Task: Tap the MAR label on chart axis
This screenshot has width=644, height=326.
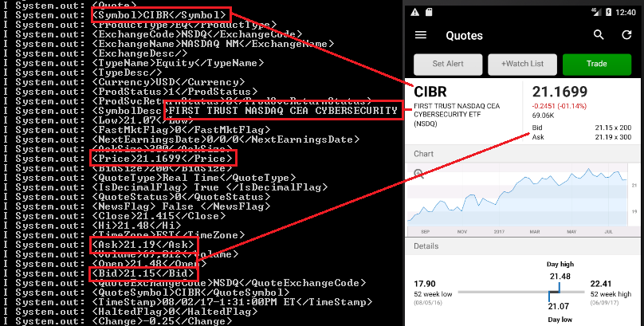Action: [x=535, y=232]
